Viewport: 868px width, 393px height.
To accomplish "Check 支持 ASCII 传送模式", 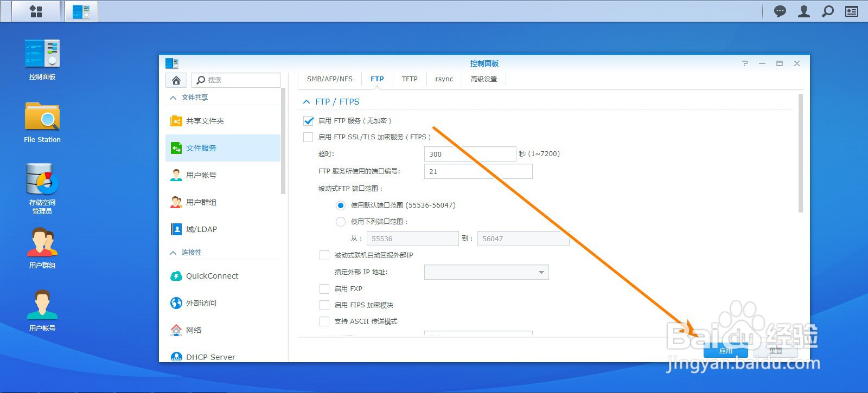I will click(324, 321).
